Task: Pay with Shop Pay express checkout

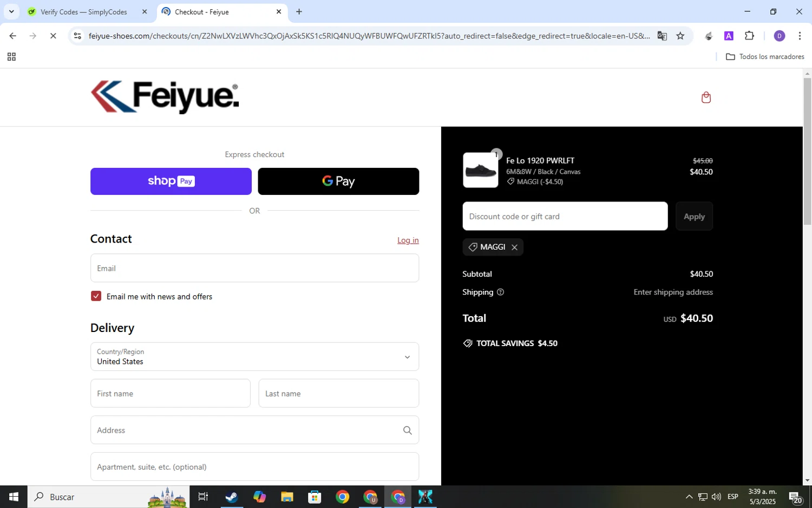Action: pyautogui.click(x=171, y=181)
